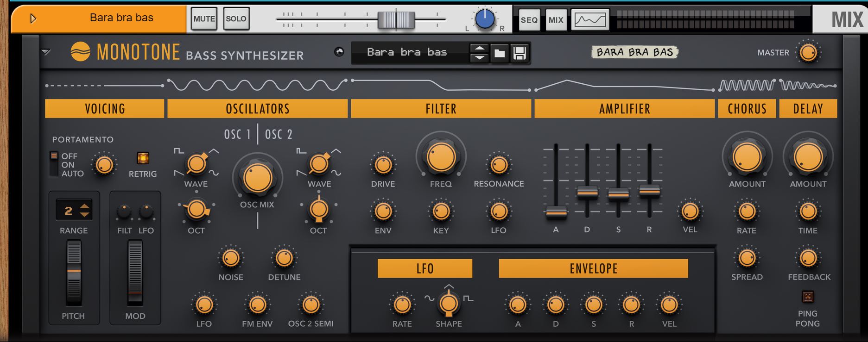This screenshot has height=342, width=868.
Task: Click the Bara bra bas track name
Action: coord(121,18)
